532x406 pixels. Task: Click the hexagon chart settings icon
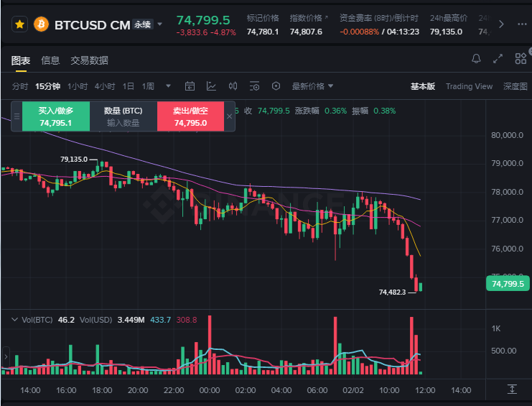point(276,86)
